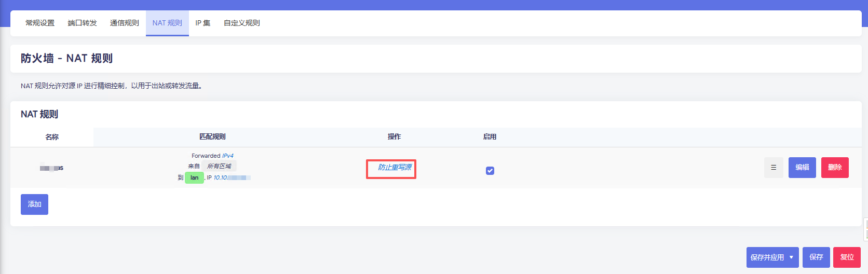Click the 匹配规则 column header

tap(212, 136)
